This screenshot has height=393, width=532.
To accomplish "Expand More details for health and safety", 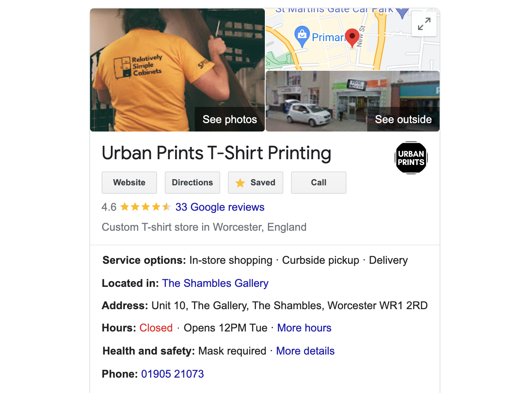I will tap(305, 351).
